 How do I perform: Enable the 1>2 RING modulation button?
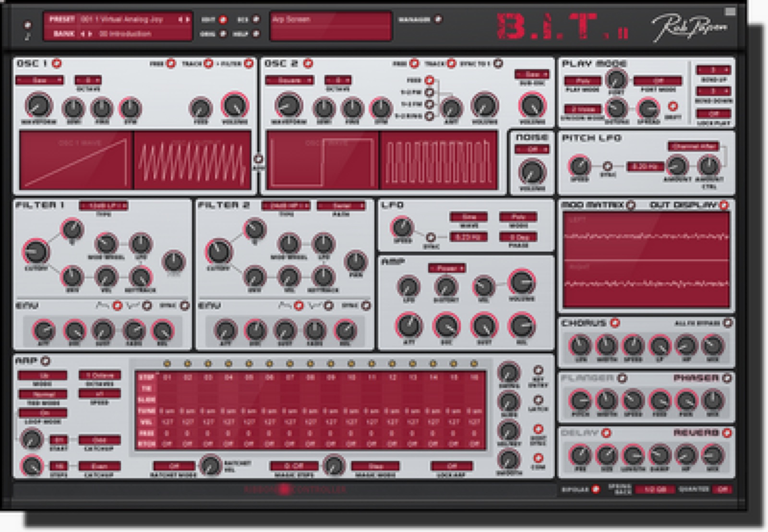coord(429,116)
